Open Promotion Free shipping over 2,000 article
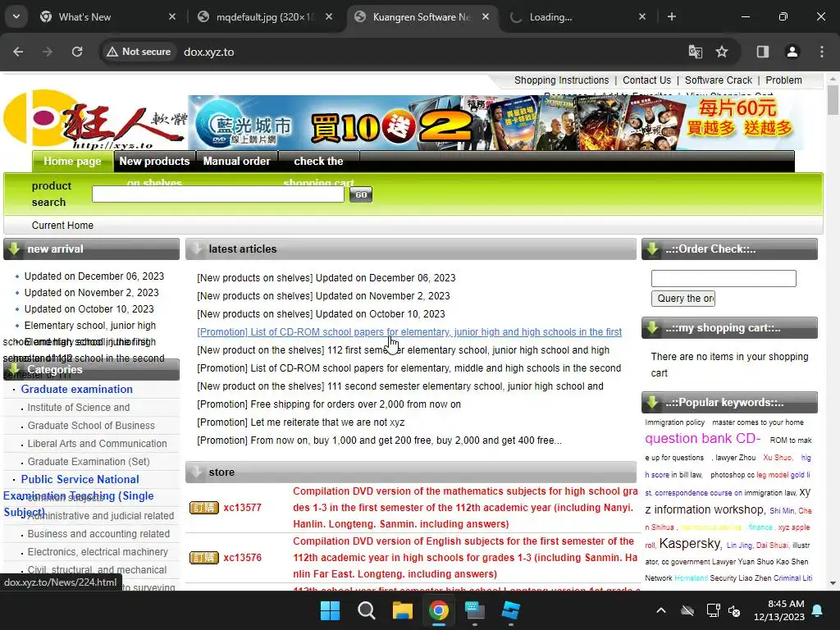 (329, 404)
